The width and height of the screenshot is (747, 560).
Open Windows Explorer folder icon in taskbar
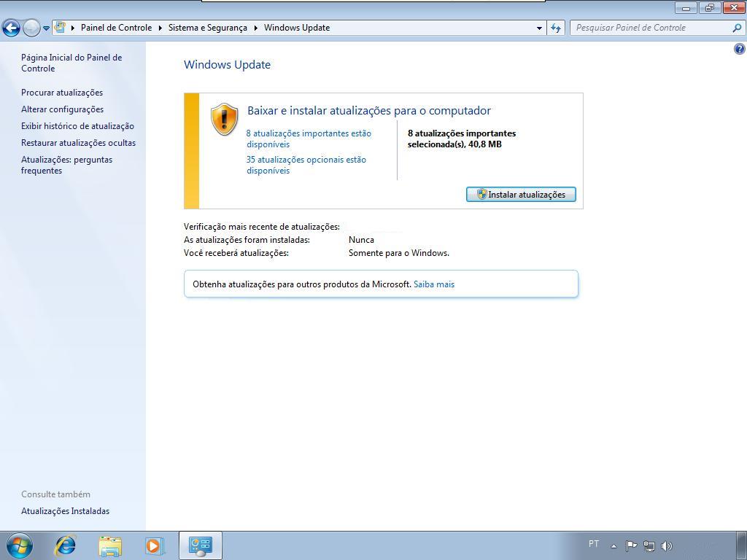click(x=110, y=545)
